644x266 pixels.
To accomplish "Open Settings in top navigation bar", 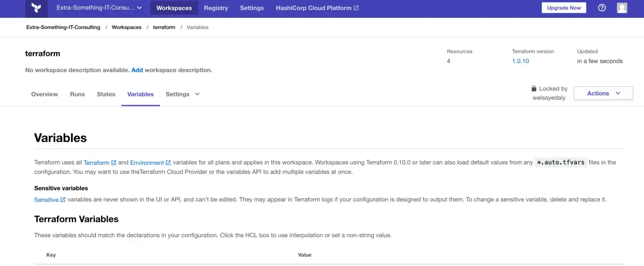I will [x=252, y=8].
